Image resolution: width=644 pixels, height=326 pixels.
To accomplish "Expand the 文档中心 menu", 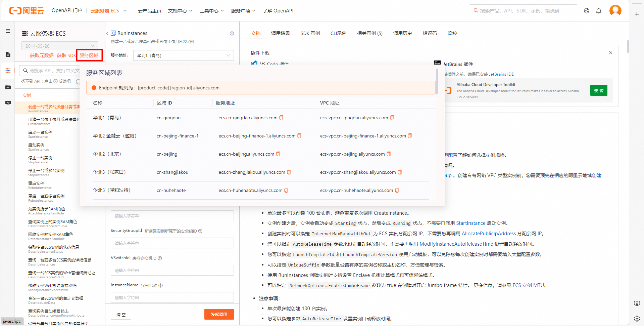I will point(180,11).
